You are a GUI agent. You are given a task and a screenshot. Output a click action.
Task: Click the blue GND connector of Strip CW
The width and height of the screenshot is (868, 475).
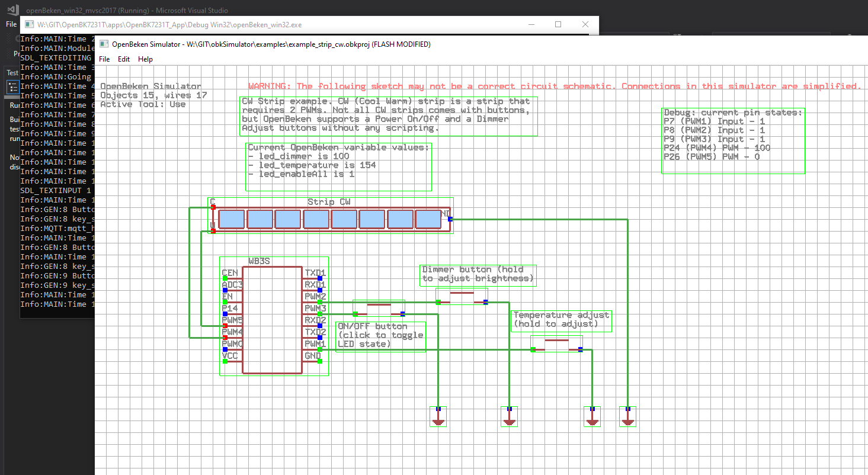[x=450, y=219]
